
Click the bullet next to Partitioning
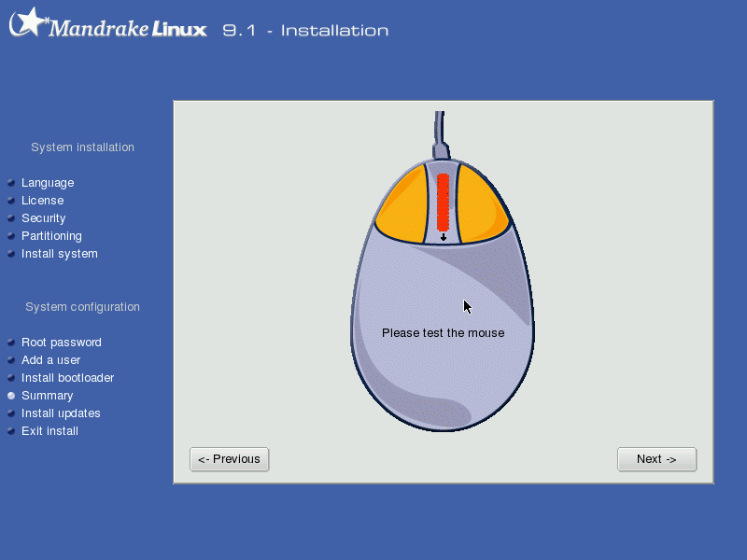coord(11,236)
